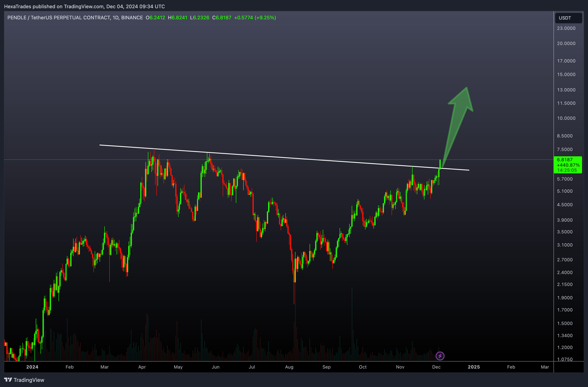Click the purple lightning bolt event icon
Viewport: 588px width, 387px height.
coord(440,356)
